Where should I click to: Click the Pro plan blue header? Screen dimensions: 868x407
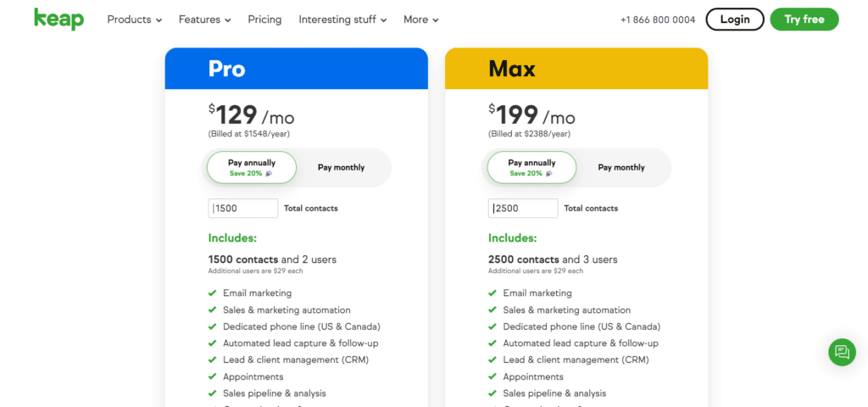(296, 69)
